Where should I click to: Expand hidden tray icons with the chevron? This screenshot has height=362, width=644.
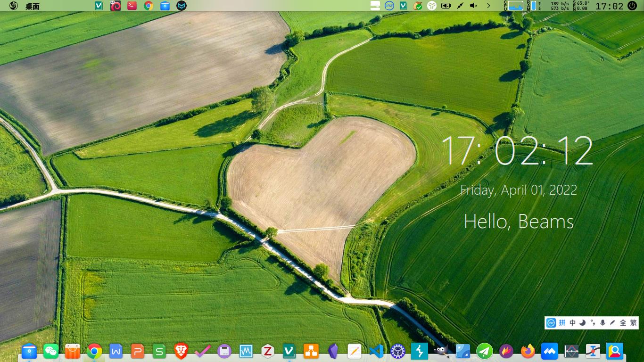pos(489,6)
